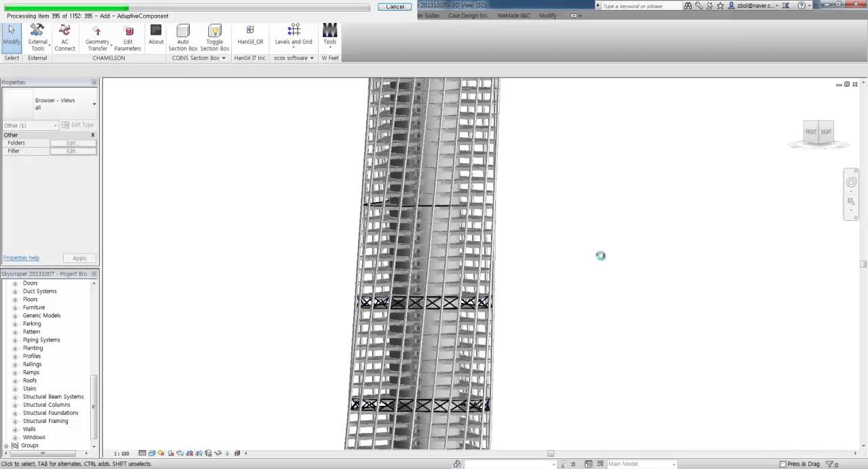Close the Properties palette
Viewport: 868px width, 469px height.
pyautogui.click(x=94, y=83)
